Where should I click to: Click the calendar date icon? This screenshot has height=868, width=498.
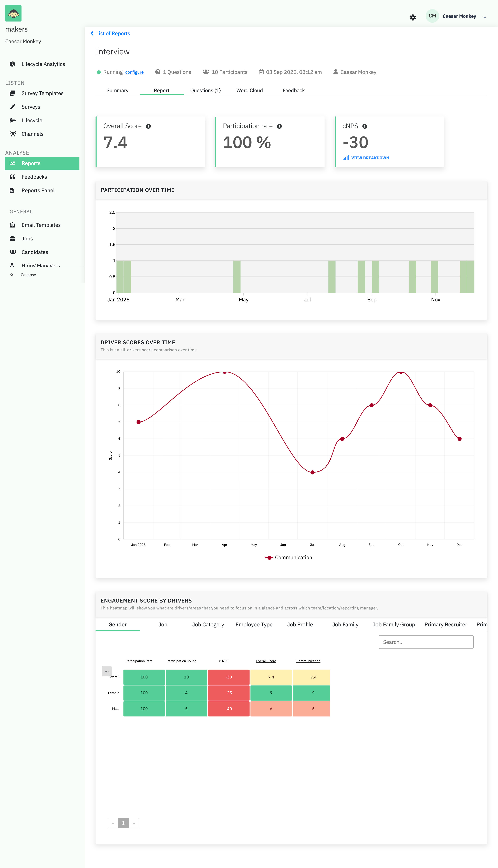point(261,72)
